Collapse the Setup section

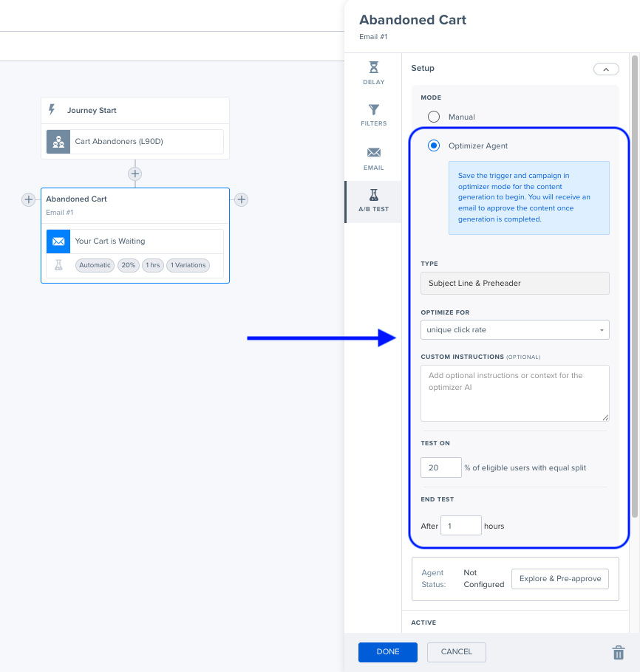coord(605,69)
